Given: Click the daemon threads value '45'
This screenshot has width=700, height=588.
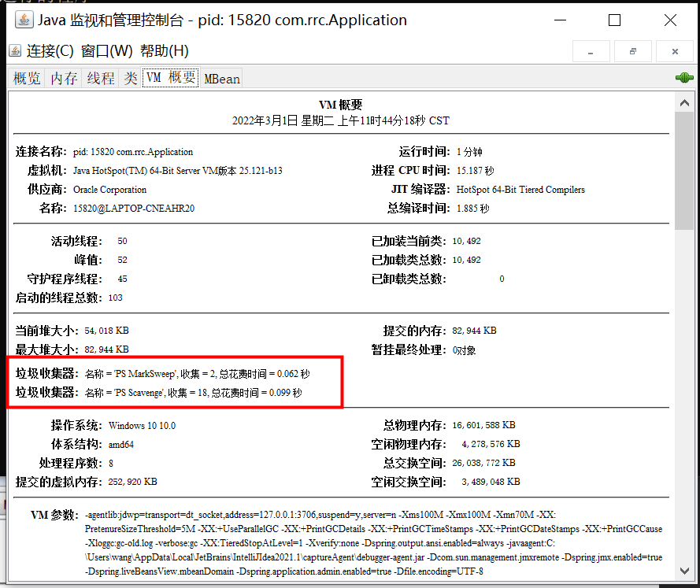Looking at the screenshot, I should point(122,279).
